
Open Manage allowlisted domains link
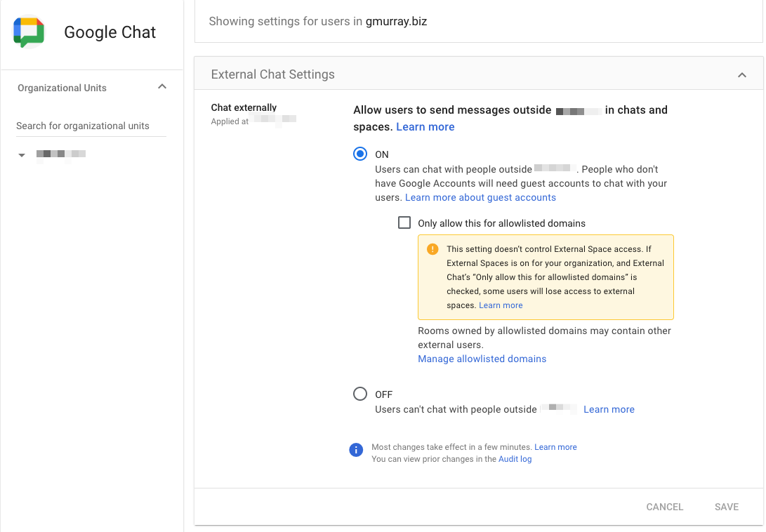click(482, 359)
